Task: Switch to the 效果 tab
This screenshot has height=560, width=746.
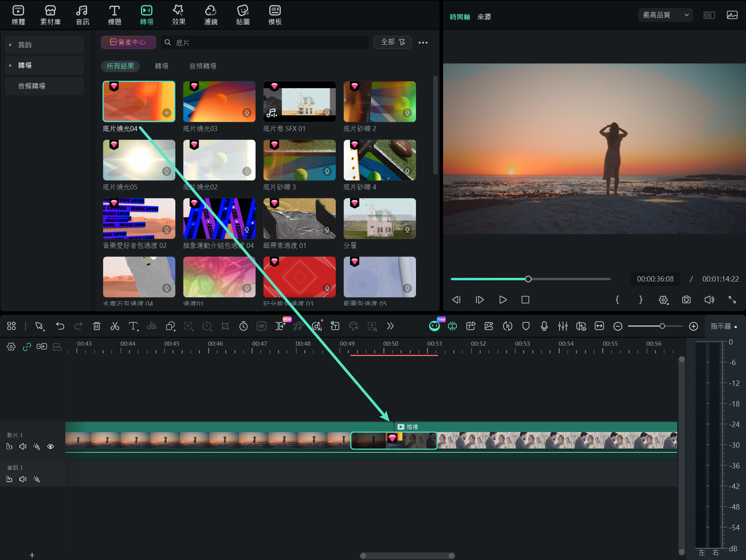Action: pos(178,15)
